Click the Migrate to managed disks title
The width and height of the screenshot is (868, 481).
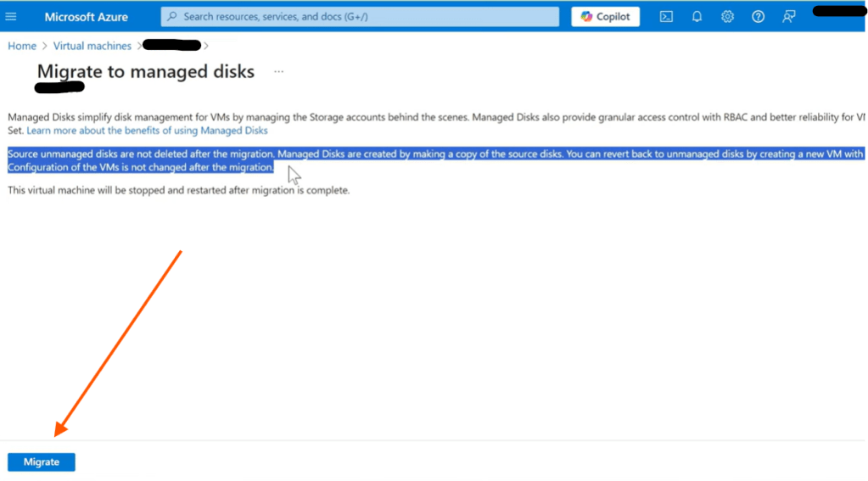click(x=145, y=72)
